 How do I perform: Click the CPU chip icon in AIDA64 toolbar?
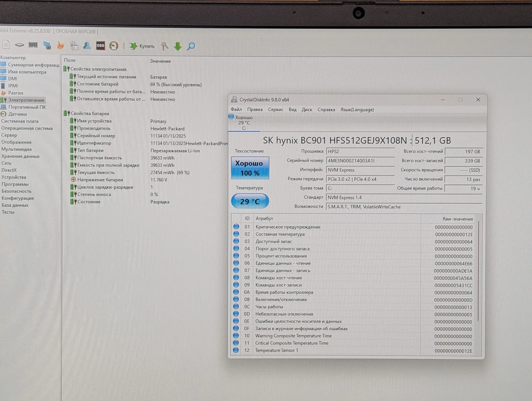19,45
